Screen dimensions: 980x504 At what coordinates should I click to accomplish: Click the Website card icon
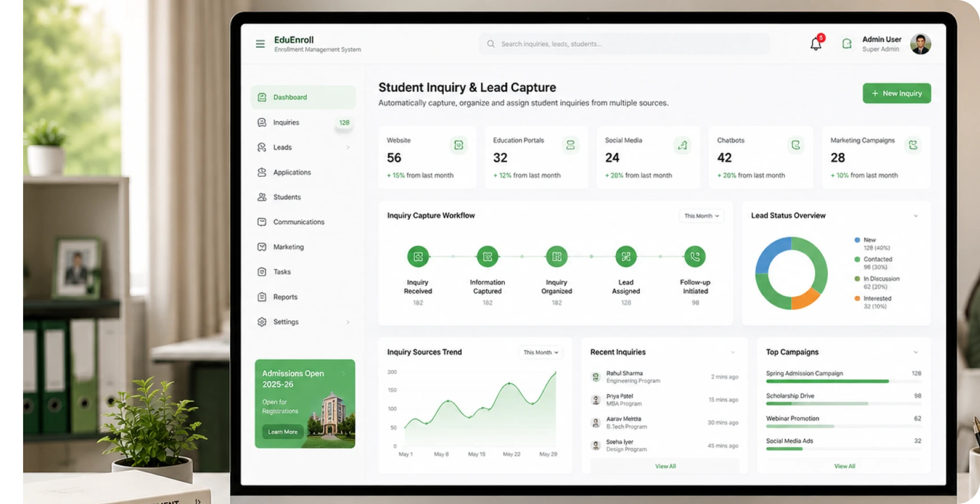pyautogui.click(x=458, y=145)
